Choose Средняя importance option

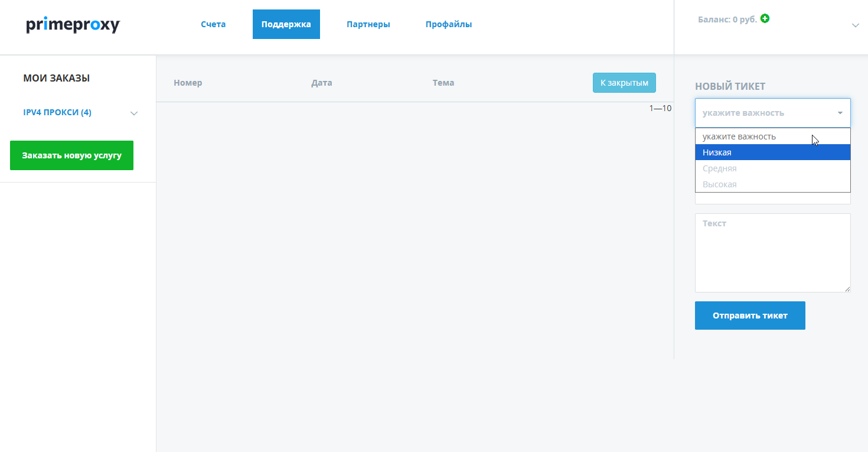coord(773,168)
